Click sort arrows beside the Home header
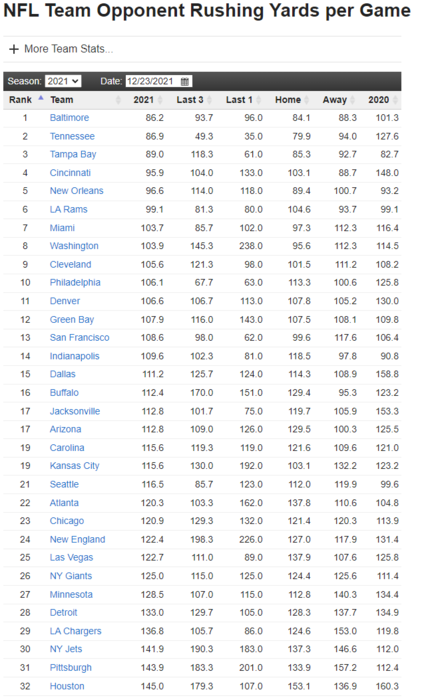Screen dimensions: 422x700 [x=307, y=100]
